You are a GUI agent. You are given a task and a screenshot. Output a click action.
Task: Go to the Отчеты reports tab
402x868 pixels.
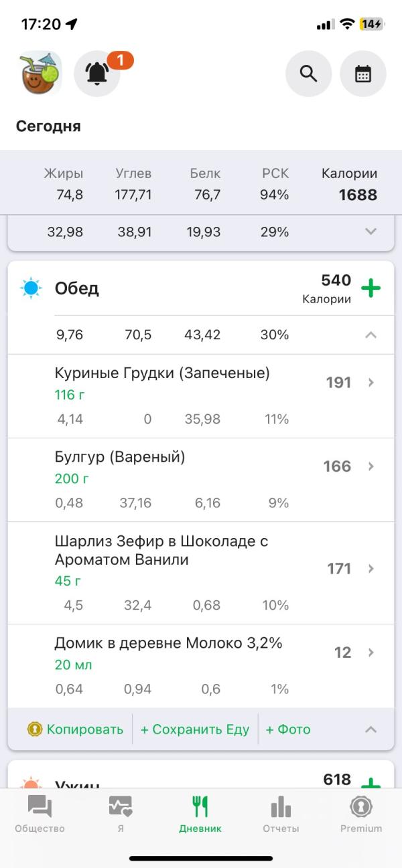281,814
